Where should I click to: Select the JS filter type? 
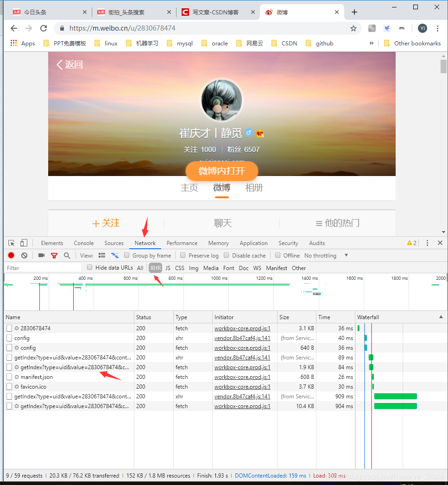tap(168, 268)
